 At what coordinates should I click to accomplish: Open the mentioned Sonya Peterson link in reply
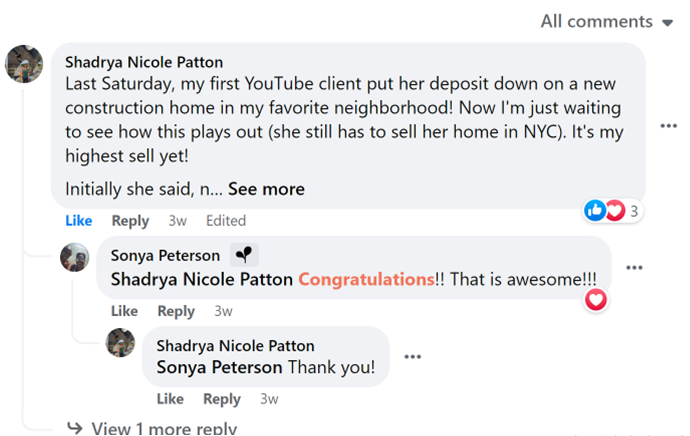pyautogui.click(x=219, y=367)
